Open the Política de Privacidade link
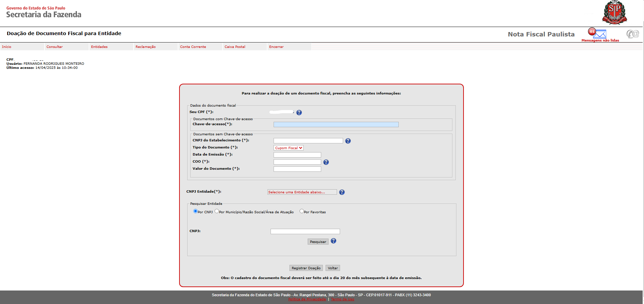The height and width of the screenshot is (304, 644). (x=307, y=299)
